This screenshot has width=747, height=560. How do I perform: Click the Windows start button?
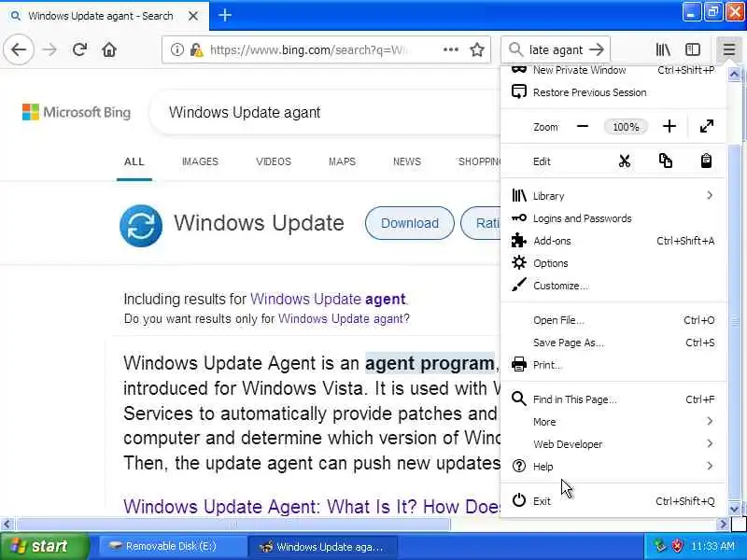45,546
